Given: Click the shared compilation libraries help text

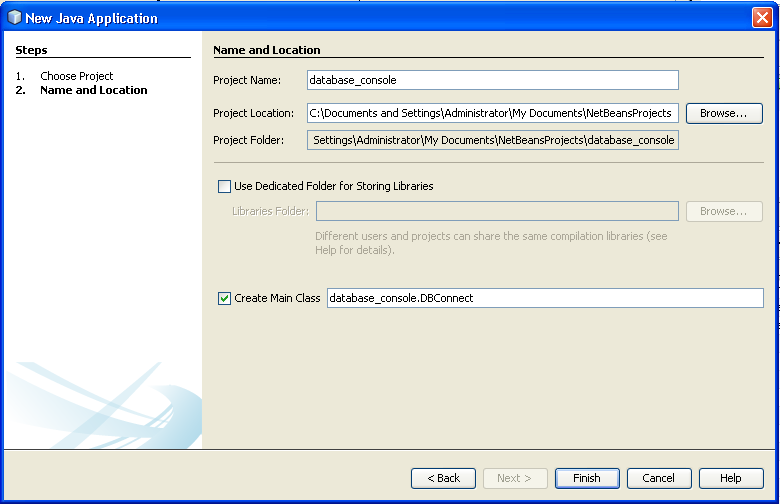Looking at the screenshot, I should point(491,243).
